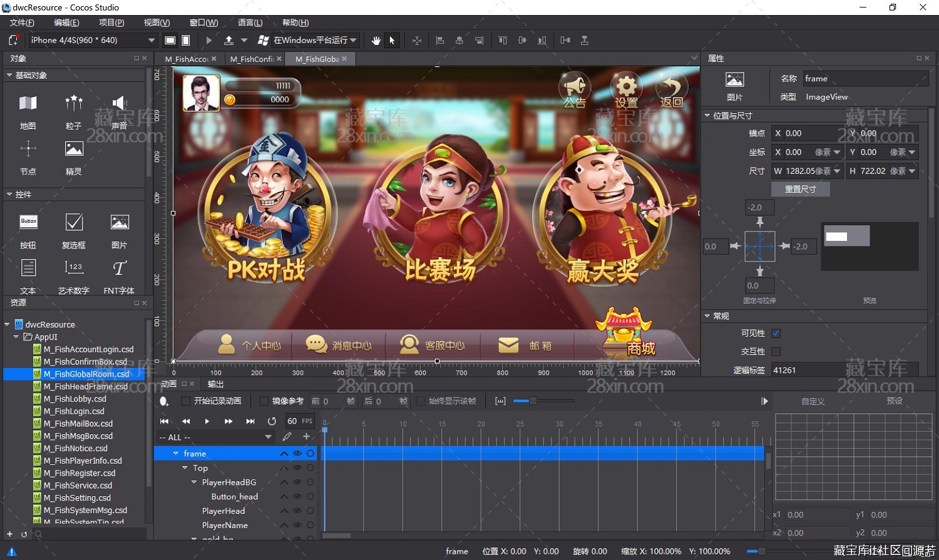Collapse the 控件 widgets section
Image resolution: width=939 pixels, height=560 pixels.
[9, 195]
